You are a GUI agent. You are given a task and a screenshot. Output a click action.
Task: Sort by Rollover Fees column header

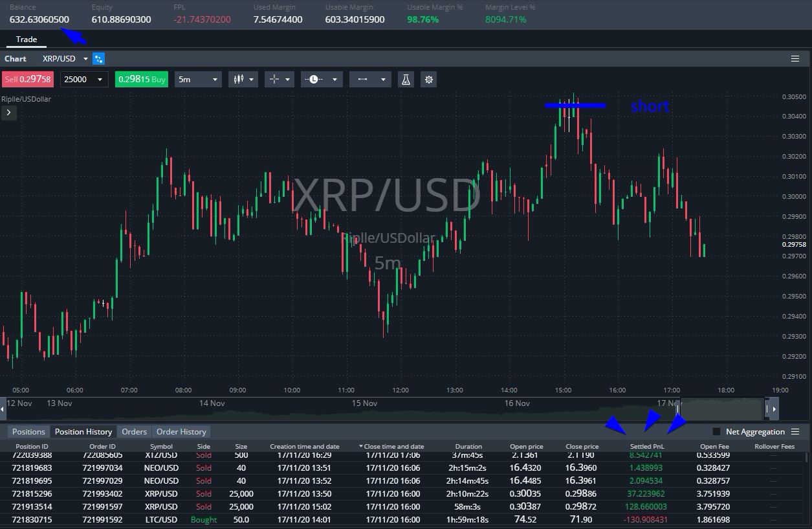(774, 446)
